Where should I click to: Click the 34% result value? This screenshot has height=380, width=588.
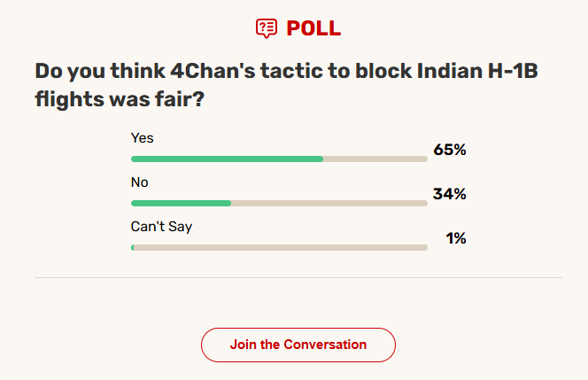click(450, 194)
